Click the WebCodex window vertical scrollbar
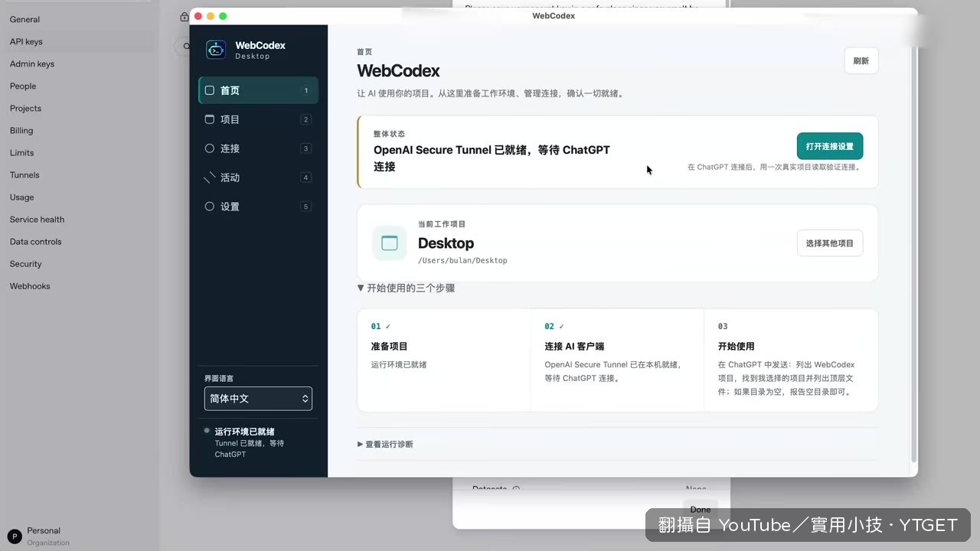Image resolution: width=980 pixels, height=551 pixels. point(914,253)
